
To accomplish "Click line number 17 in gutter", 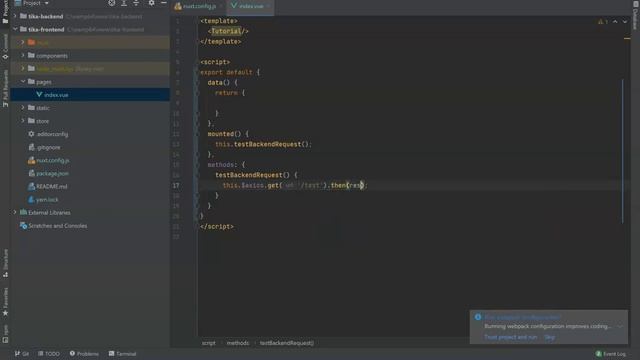I will [x=176, y=185].
